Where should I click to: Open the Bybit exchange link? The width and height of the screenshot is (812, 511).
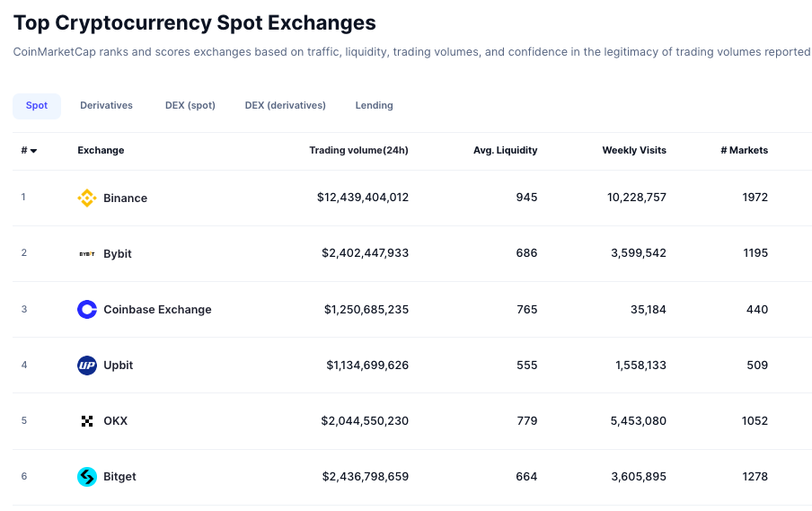click(x=118, y=253)
